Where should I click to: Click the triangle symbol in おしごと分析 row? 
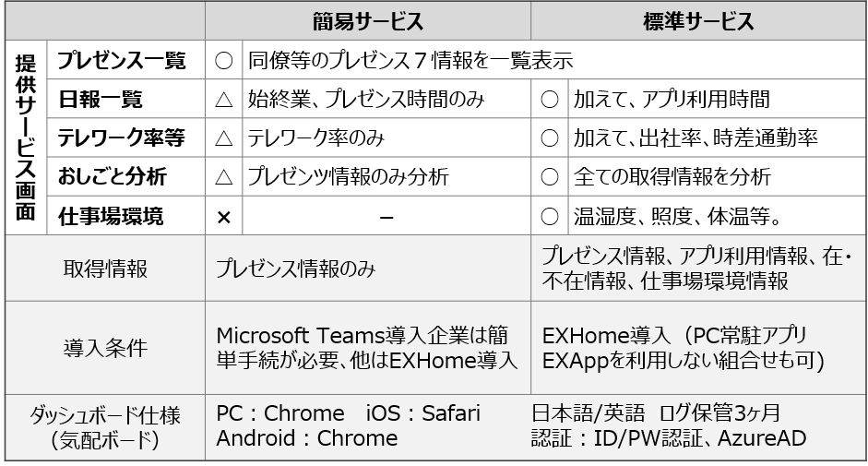(223, 177)
